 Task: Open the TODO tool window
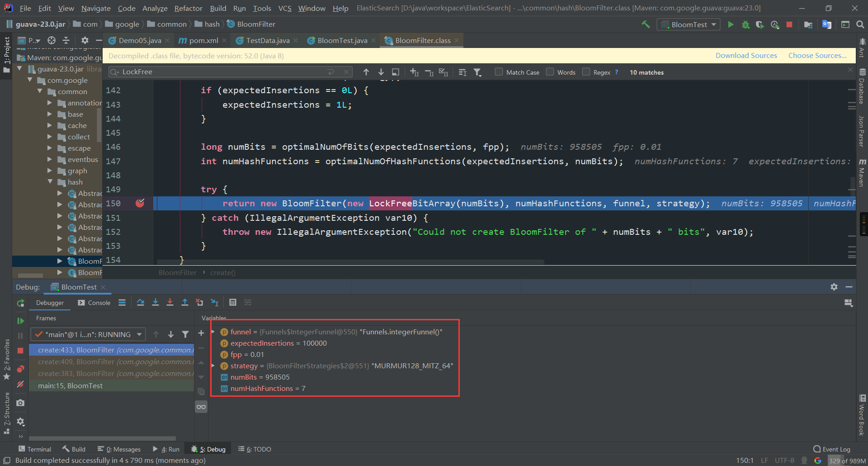coord(255,449)
